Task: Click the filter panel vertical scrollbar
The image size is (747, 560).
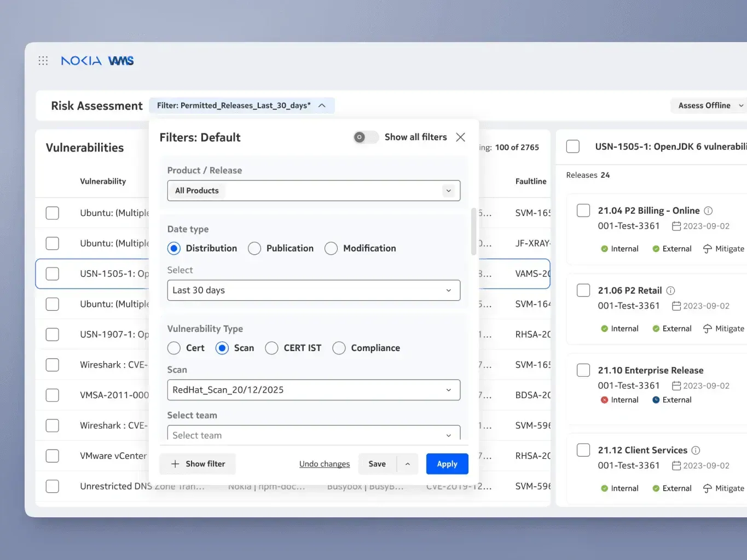Action: click(x=474, y=231)
